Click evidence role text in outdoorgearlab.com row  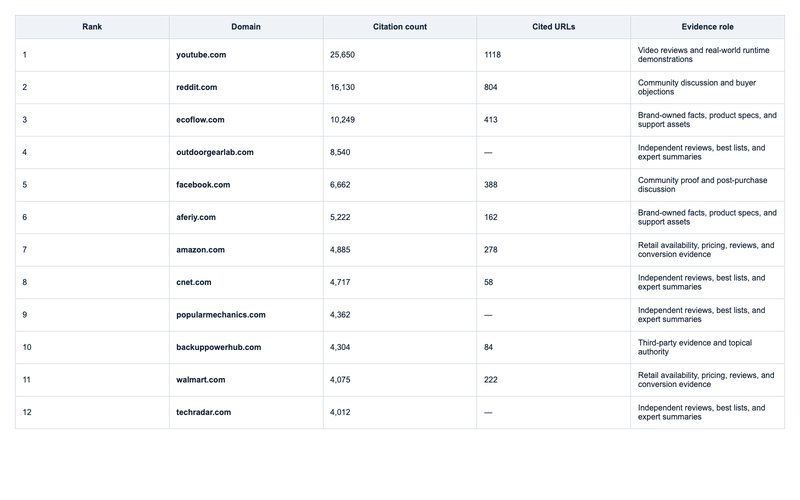pyautogui.click(x=702, y=153)
